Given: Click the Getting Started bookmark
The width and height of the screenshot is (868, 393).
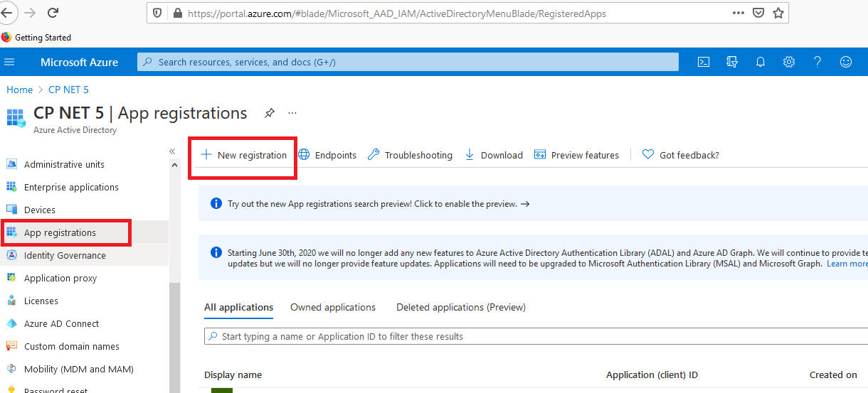Looking at the screenshot, I should [x=36, y=38].
